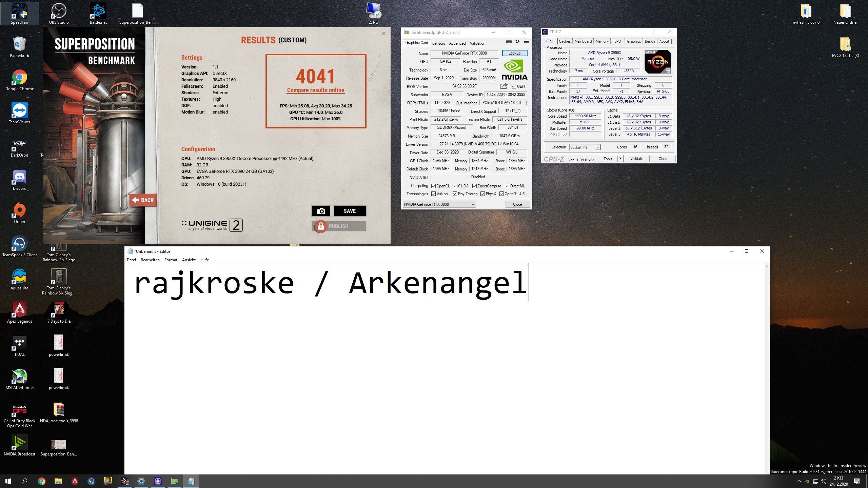Toggle the UEFI checkbox

[514, 86]
